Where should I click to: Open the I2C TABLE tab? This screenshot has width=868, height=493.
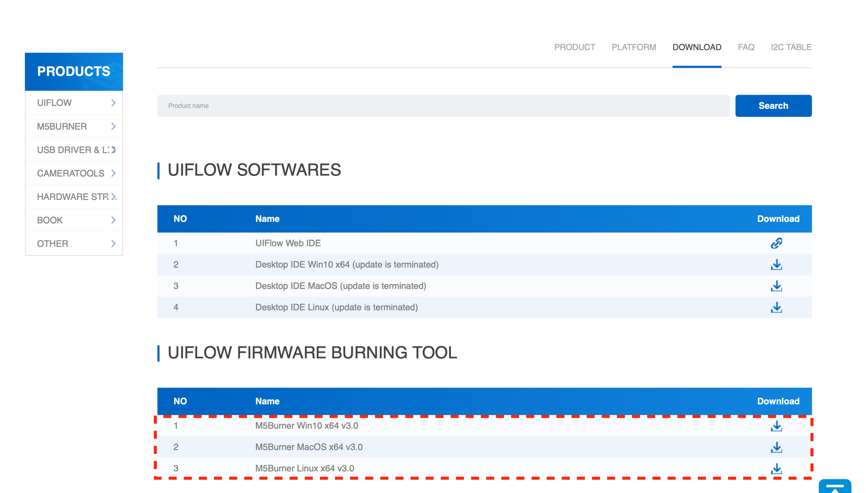791,47
